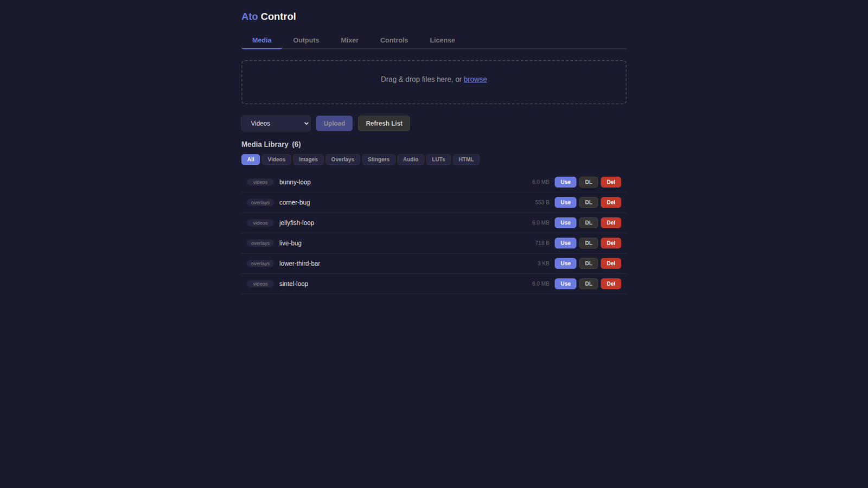868x488 pixels.
Task: Switch to the Controls tab
Action: pyautogui.click(x=394, y=40)
